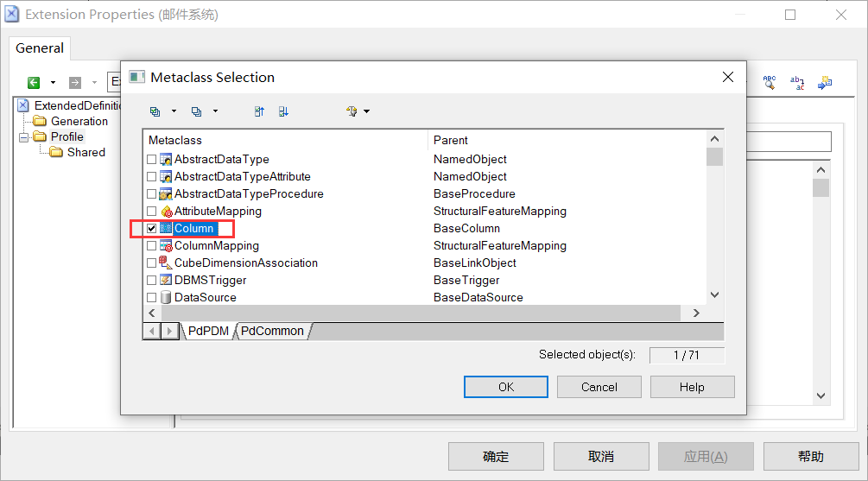Click horizontal scrollbar left arrow
This screenshot has width=868, height=481.
[152, 313]
